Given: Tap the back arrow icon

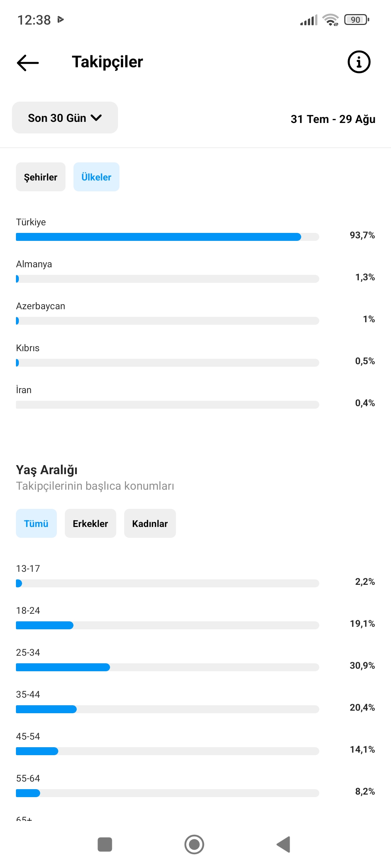Looking at the screenshot, I should click(28, 63).
